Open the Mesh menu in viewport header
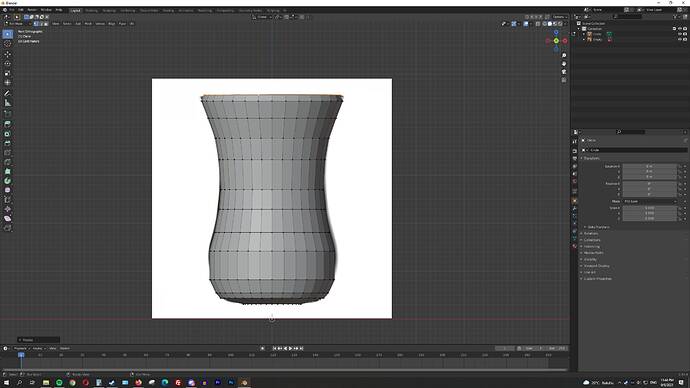The width and height of the screenshot is (690, 388). (x=88, y=24)
